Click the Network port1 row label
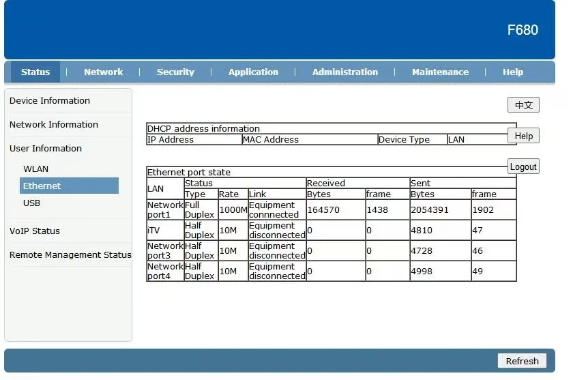 click(165, 209)
